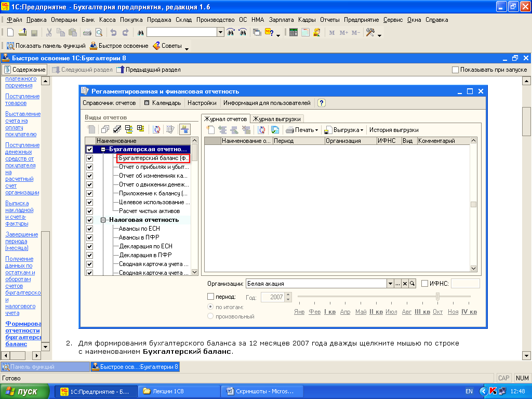Open the Calendar icon in main toolbar
532x399 pixels.
[x=305, y=33]
